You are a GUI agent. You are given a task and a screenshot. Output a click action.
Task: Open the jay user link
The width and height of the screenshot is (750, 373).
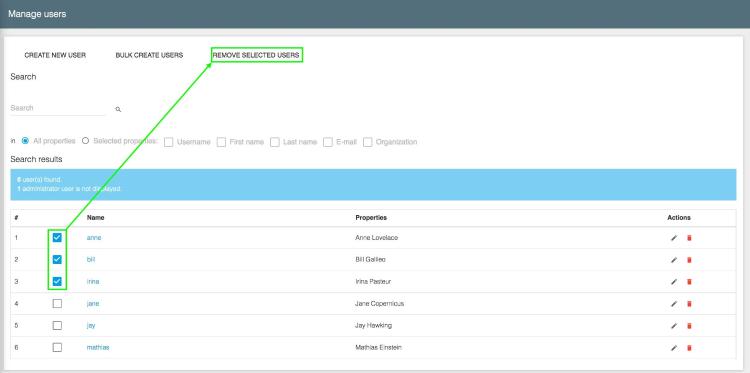[x=91, y=326]
